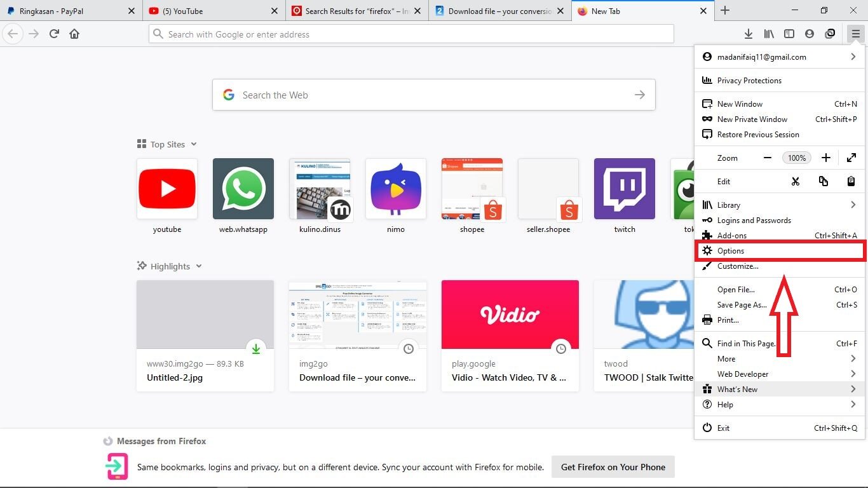Screen dimensions: 868x488
Task: Expand the More submenu
Action: pos(853,358)
